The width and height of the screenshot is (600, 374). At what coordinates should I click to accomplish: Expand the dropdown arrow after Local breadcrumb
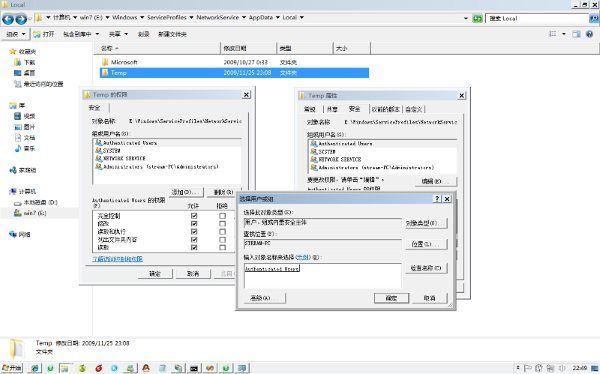(302, 18)
